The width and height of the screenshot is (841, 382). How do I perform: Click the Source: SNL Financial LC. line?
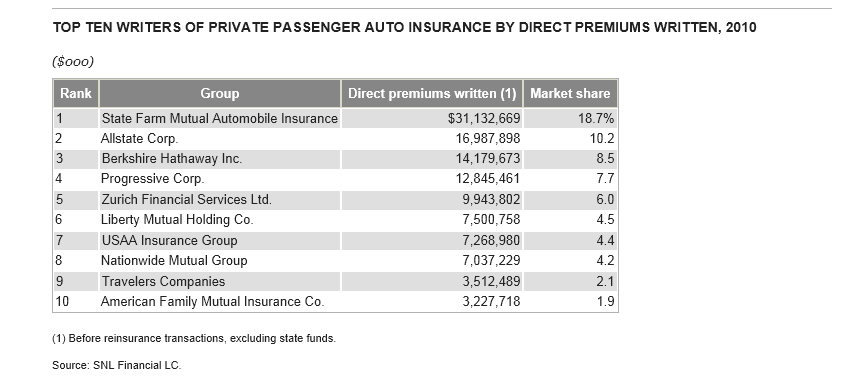(x=116, y=365)
